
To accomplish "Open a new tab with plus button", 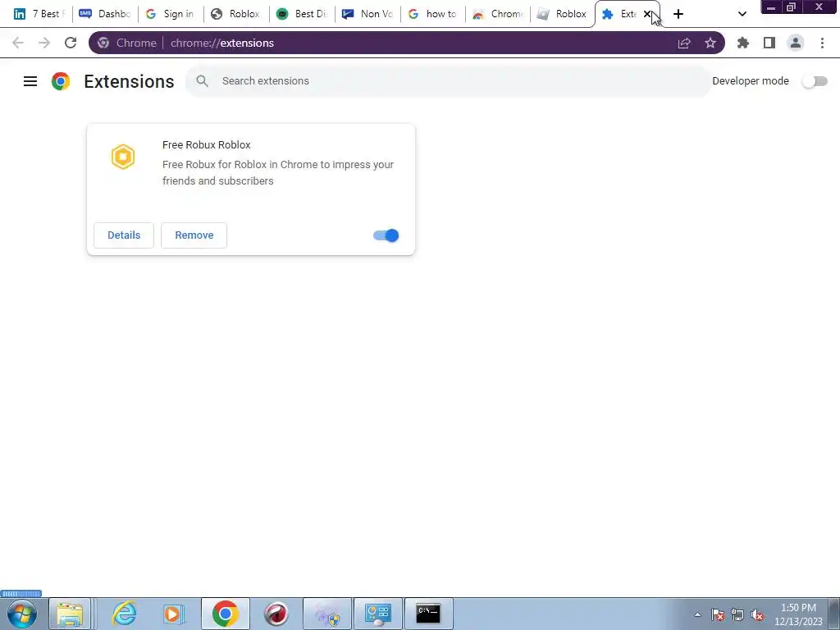I will coord(678,14).
